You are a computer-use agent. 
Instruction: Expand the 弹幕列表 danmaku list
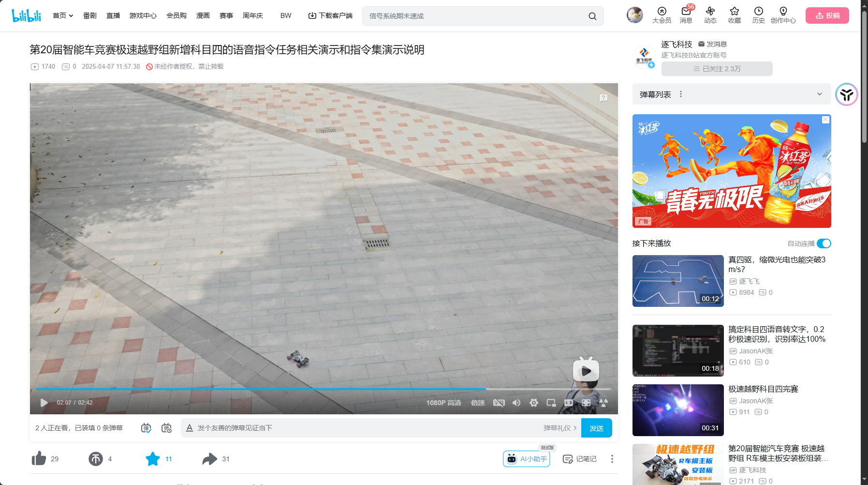(820, 94)
